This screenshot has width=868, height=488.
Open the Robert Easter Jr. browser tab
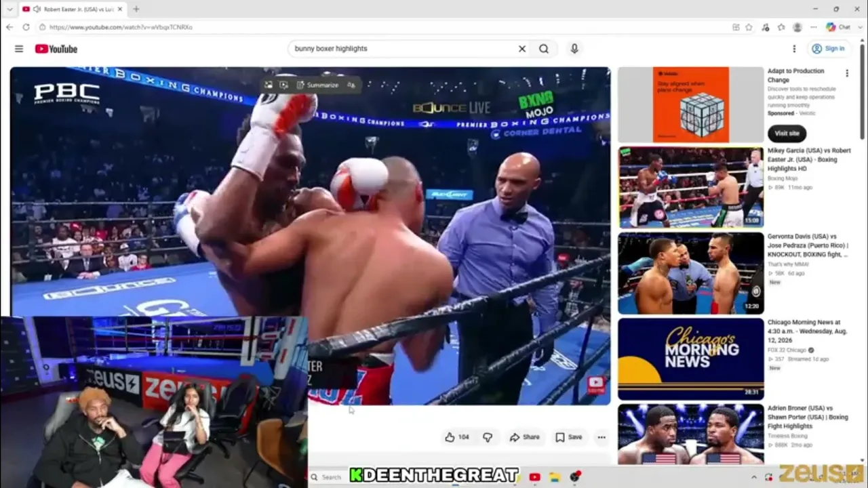pos(73,9)
